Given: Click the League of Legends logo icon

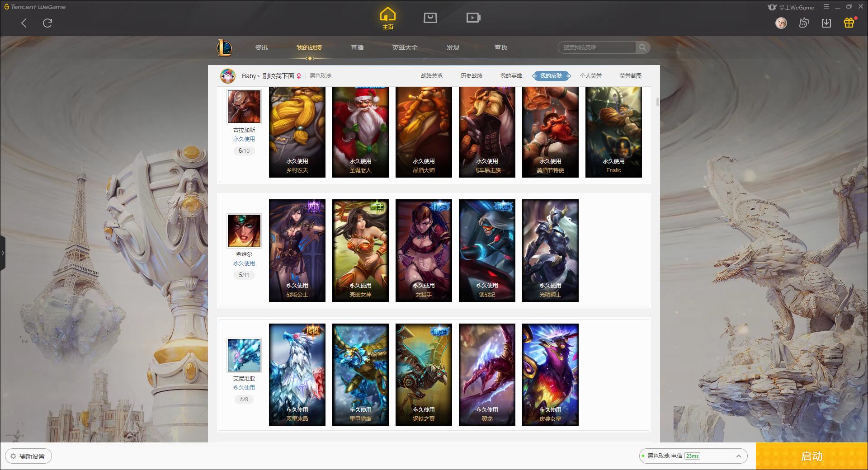Looking at the screenshot, I should pyautogui.click(x=225, y=47).
